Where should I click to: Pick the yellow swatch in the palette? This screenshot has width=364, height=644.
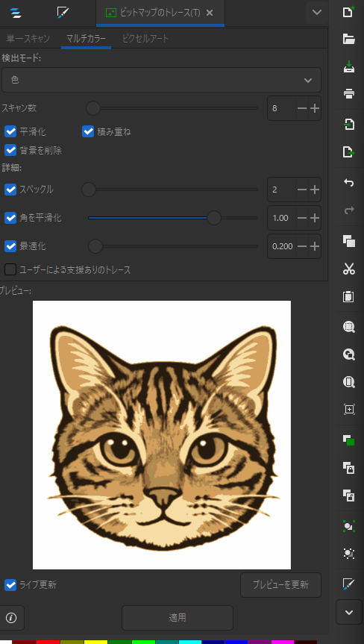click(95, 642)
